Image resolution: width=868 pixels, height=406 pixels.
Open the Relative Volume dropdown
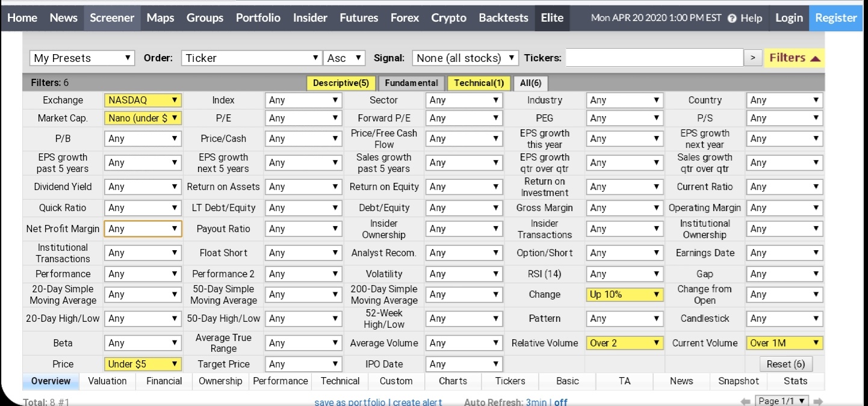pyautogui.click(x=624, y=343)
